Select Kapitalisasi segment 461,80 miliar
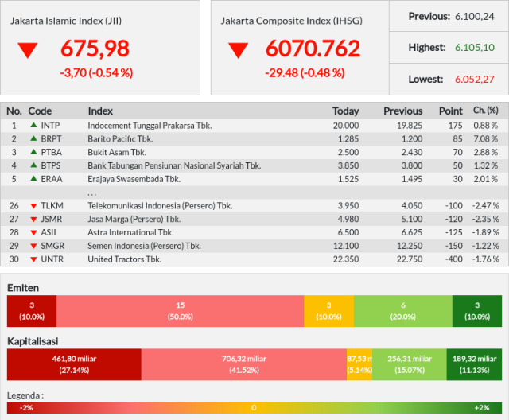 click(x=74, y=364)
